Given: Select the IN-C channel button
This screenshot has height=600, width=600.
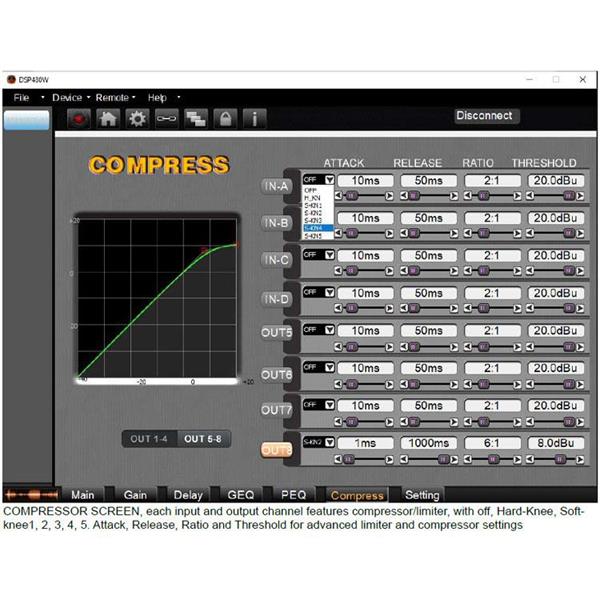Looking at the screenshot, I should click(277, 261).
